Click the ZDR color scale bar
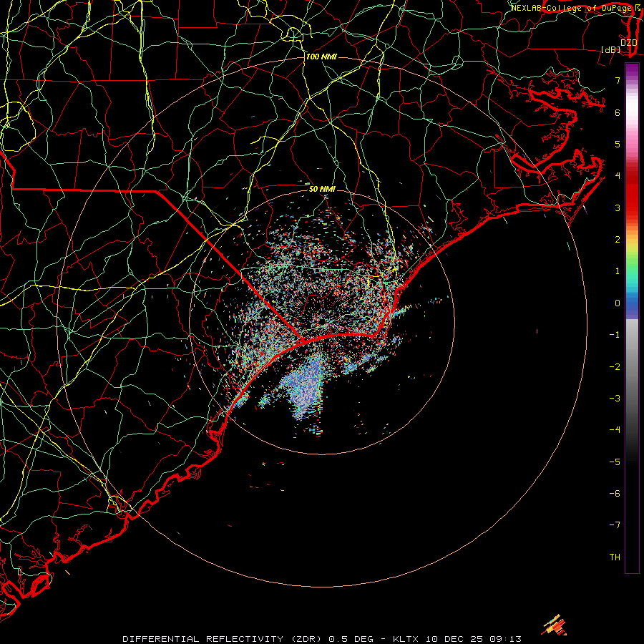Viewport: 644px width, 644px height. pyautogui.click(x=632, y=318)
